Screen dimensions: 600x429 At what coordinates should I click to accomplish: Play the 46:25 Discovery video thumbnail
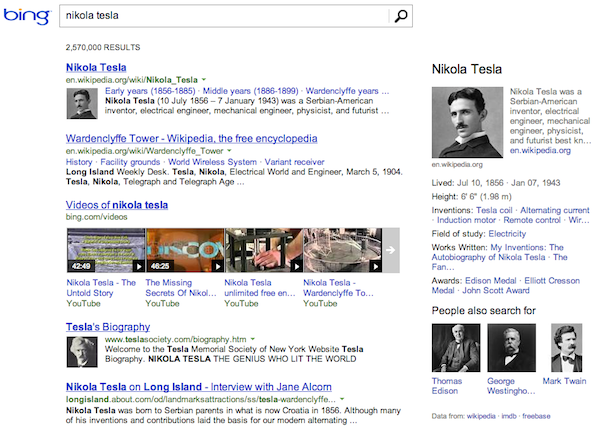pyautogui.click(x=185, y=250)
